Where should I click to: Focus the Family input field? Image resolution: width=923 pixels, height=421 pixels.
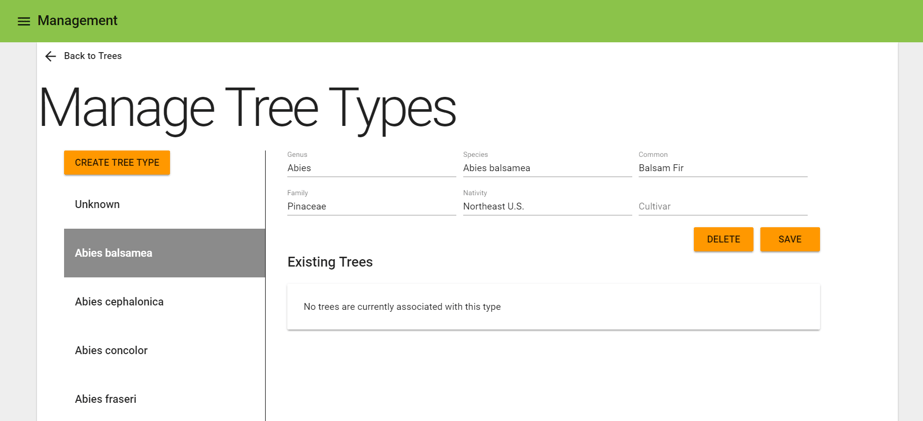(x=371, y=207)
